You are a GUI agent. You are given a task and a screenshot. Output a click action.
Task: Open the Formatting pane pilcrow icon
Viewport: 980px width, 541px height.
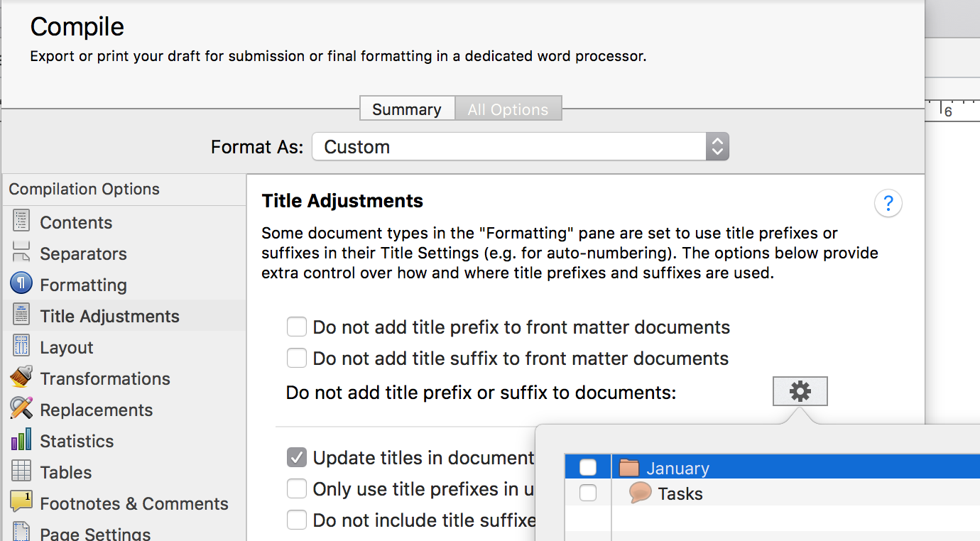21,284
